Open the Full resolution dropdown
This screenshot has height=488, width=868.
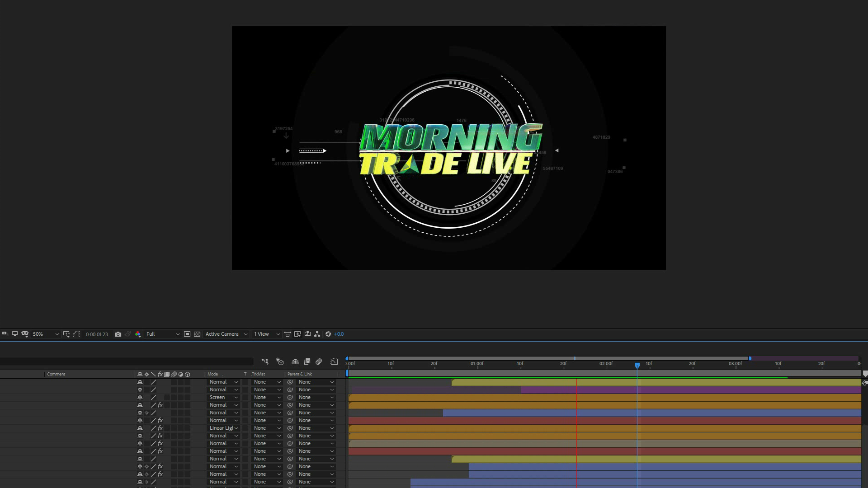(163, 334)
